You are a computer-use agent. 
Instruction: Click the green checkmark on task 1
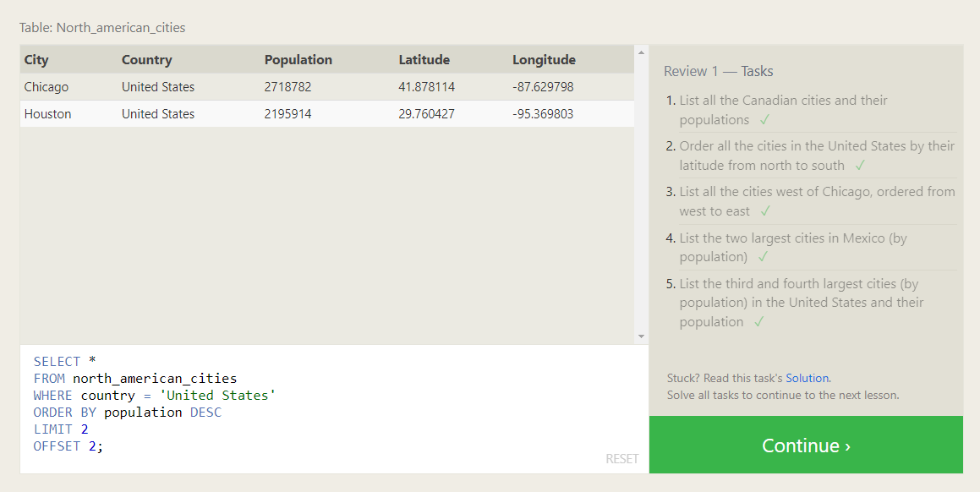coord(764,119)
